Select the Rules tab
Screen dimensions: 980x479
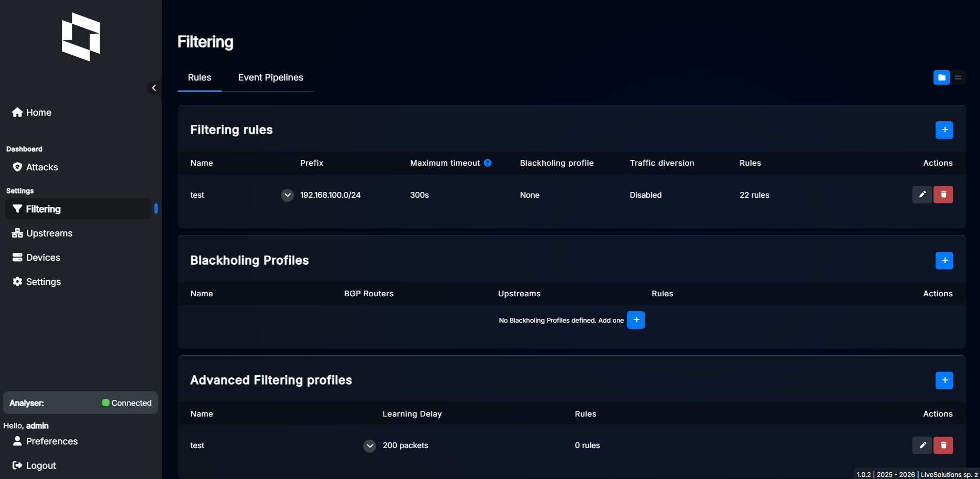click(199, 77)
